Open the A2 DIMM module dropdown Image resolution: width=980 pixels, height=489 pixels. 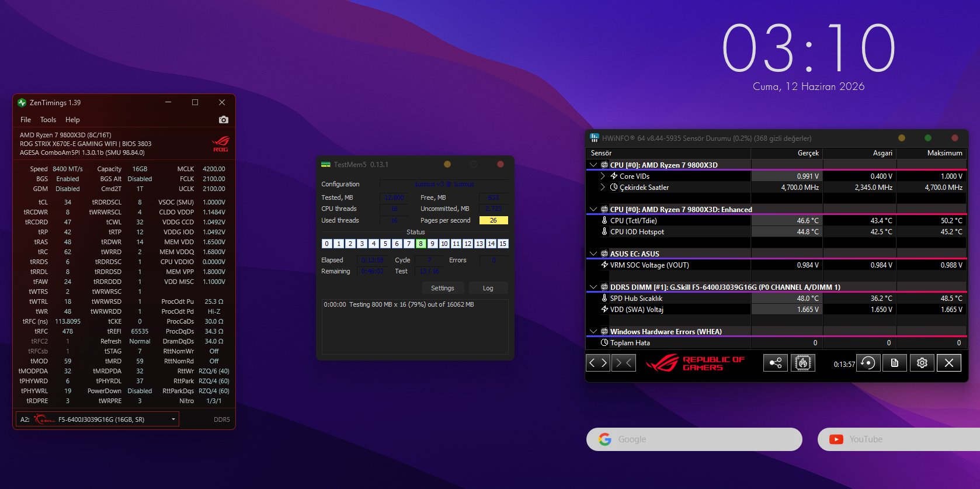pyautogui.click(x=97, y=419)
